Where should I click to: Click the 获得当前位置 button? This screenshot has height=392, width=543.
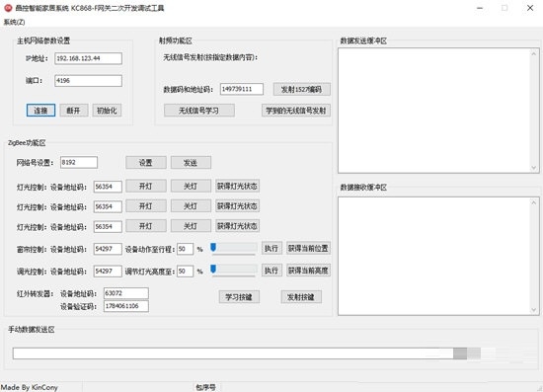point(308,248)
